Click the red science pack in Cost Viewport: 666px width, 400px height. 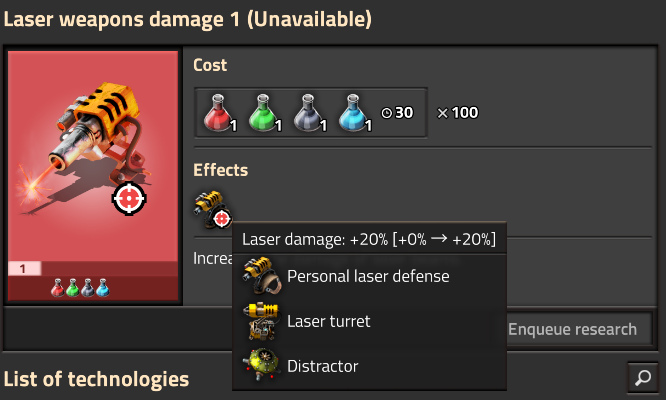pyautogui.click(x=219, y=113)
